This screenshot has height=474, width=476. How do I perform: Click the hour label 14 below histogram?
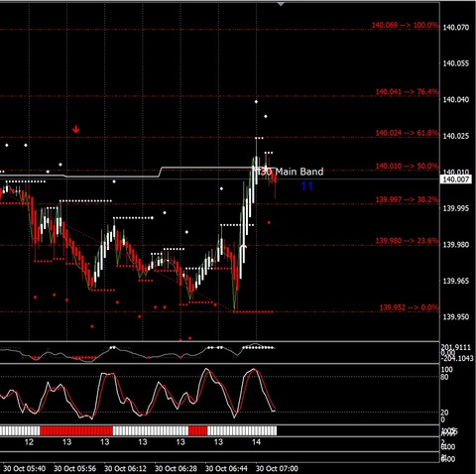tap(256, 442)
